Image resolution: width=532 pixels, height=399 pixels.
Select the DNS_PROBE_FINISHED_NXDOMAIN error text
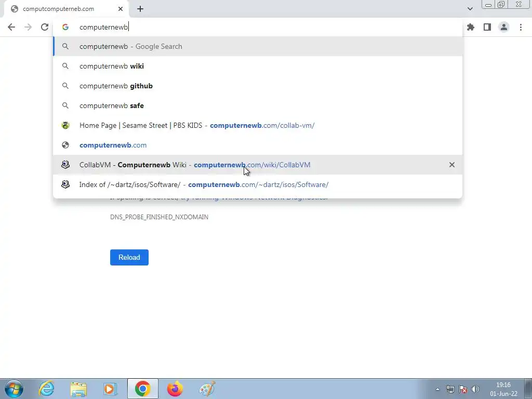pyautogui.click(x=159, y=217)
